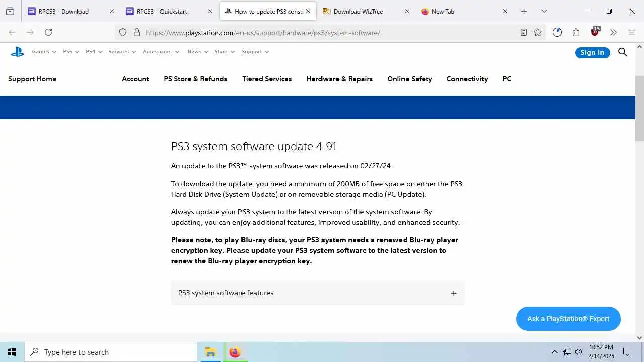Open PS Store & Refunds link

tap(196, 79)
